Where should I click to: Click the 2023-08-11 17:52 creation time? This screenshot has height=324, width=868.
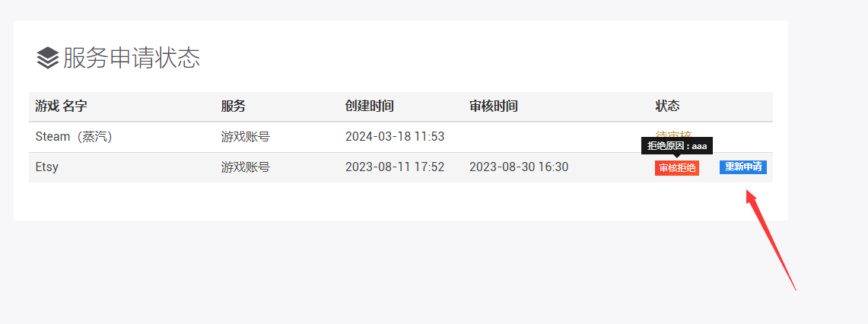394,167
